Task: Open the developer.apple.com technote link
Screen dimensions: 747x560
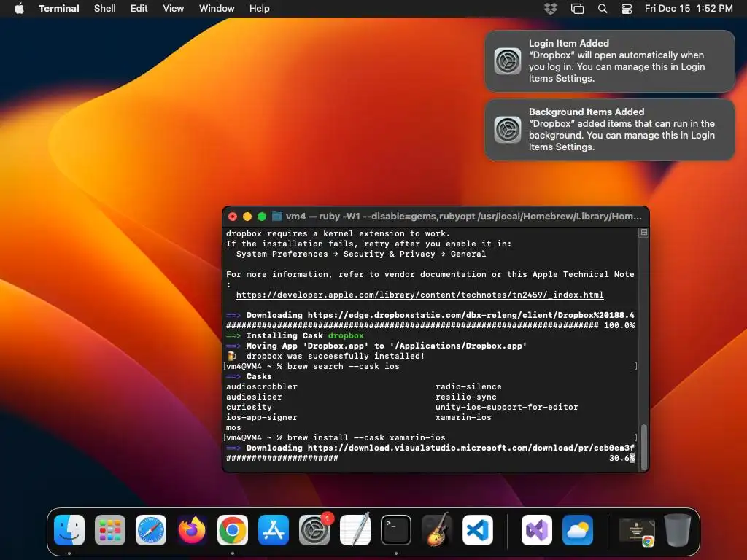Action: pyautogui.click(x=419, y=295)
